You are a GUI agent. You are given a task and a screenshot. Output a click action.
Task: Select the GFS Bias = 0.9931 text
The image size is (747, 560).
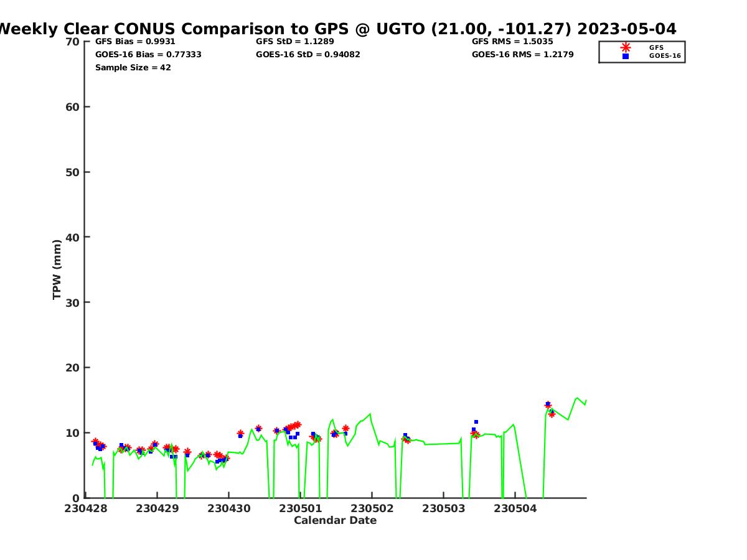[x=135, y=42]
